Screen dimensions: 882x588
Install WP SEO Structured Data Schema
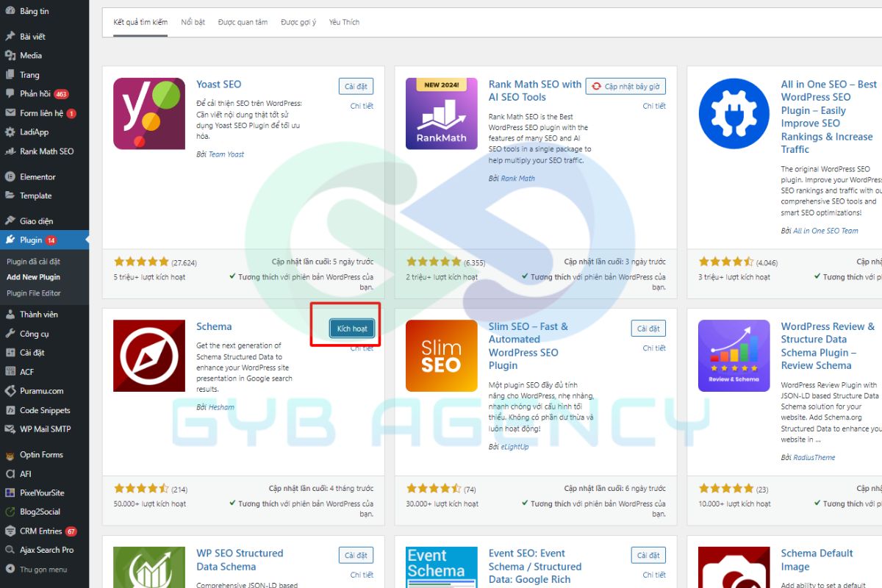tap(356, 556)
